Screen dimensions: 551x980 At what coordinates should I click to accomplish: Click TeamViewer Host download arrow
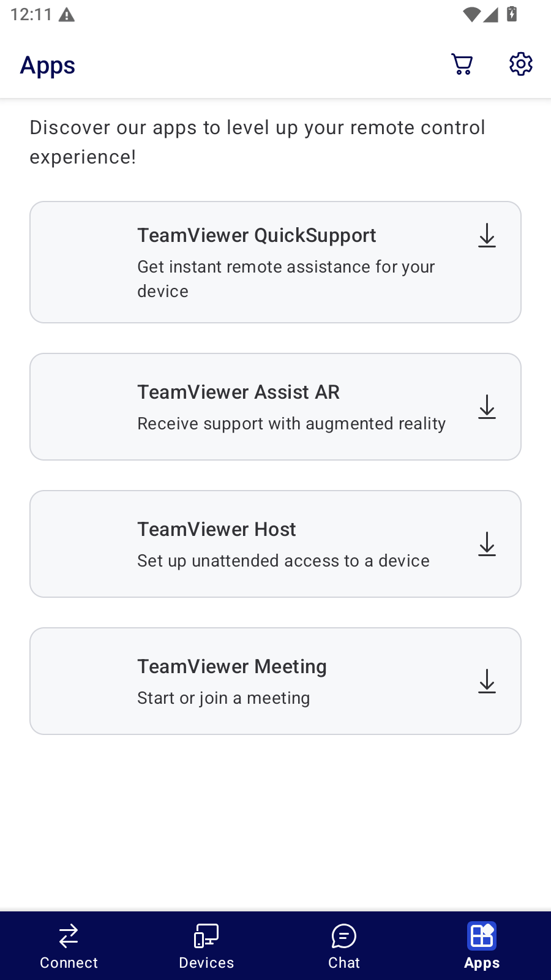[487, 544]
